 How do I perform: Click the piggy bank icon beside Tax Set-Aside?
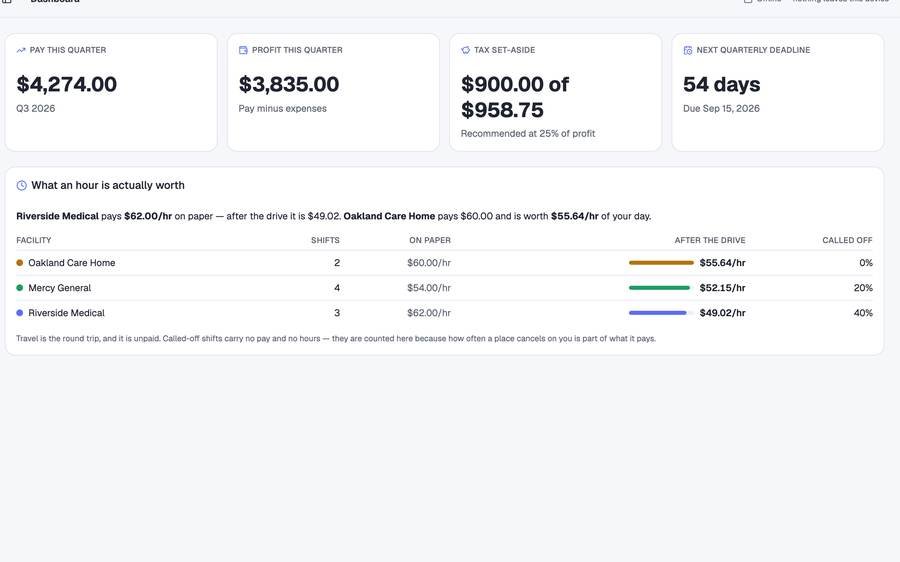click(x=465, y=51)
